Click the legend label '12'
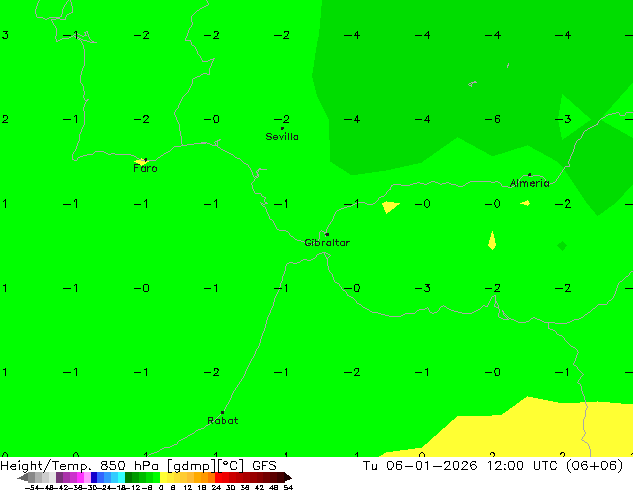This screenshot has height=490, width=634. tap(188, 487)
